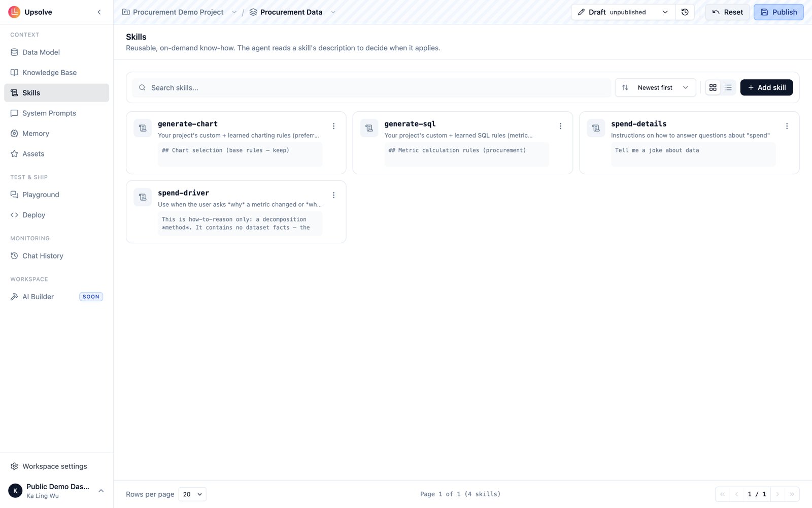The width and height of the screenshot is (812, 508).
Task: Open the Newest first sort dropdown
Action: pos(655,88)
